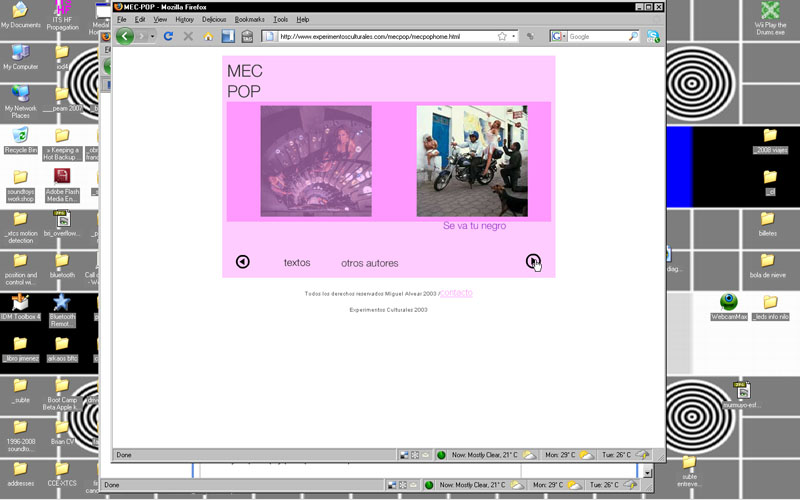Reload the page with the blue refresh icon
Image resolution: width=800 pixels, height=500 pixels.
pos(168,37)
